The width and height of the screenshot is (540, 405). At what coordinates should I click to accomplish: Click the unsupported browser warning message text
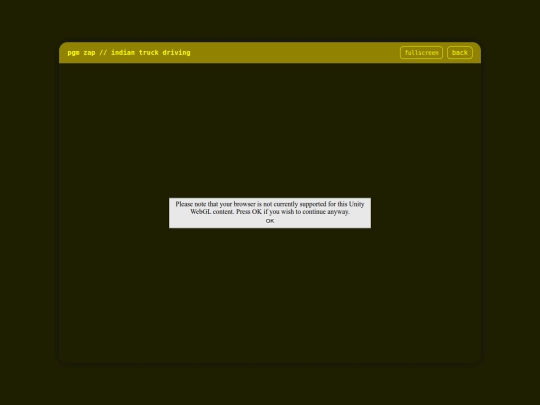coord(270,208)
